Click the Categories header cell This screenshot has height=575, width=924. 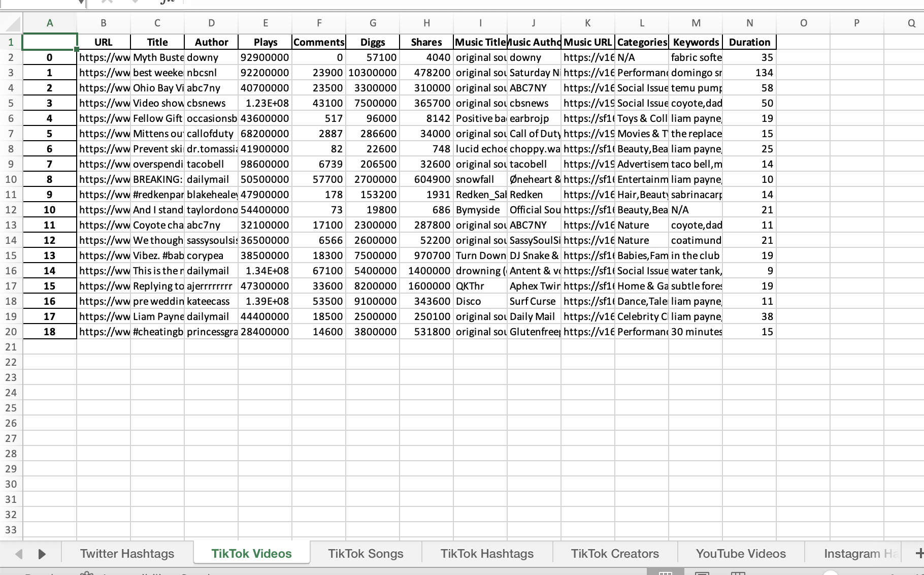pyautogui.click(x=642, y=42)
